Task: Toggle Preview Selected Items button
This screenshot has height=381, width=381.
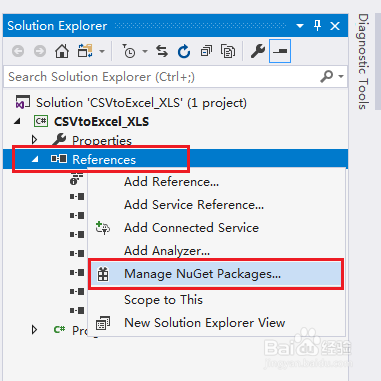Action: click(x=280, y=51)
